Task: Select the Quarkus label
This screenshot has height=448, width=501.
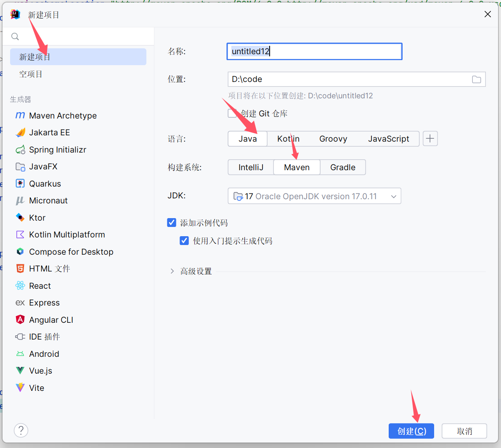Action: click(45, 184)
